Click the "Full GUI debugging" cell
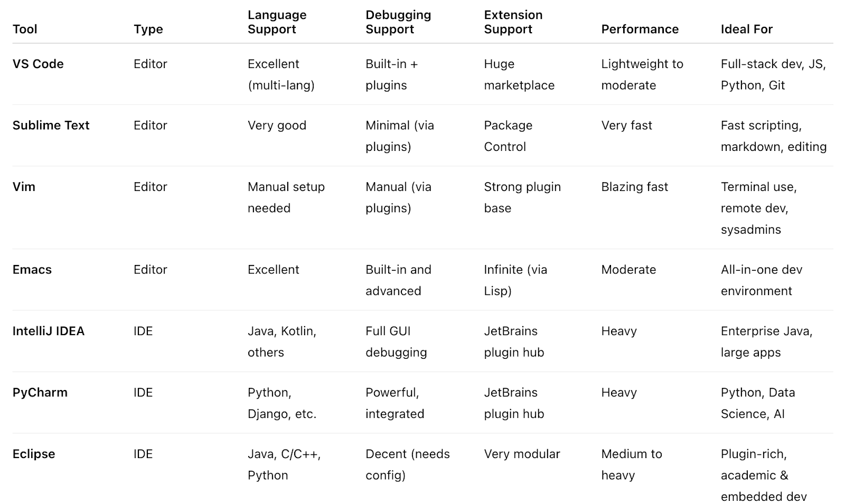The image size is (845, 504). (396, 341)
